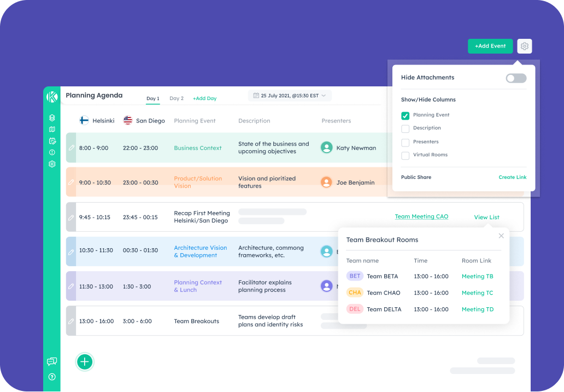Screen dimensions: 564x392
Task: Close the Team Breakout Rooms popup
Action: pos(501,236)
